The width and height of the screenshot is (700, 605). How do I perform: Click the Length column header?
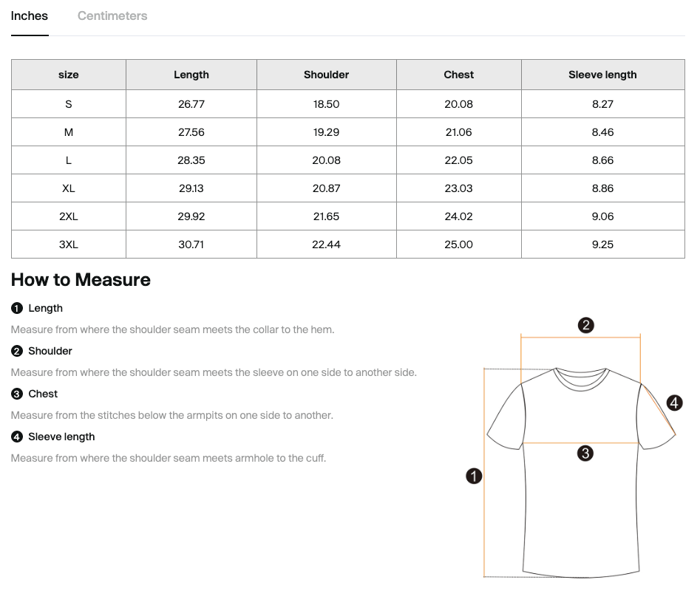(x=191, y=75)
